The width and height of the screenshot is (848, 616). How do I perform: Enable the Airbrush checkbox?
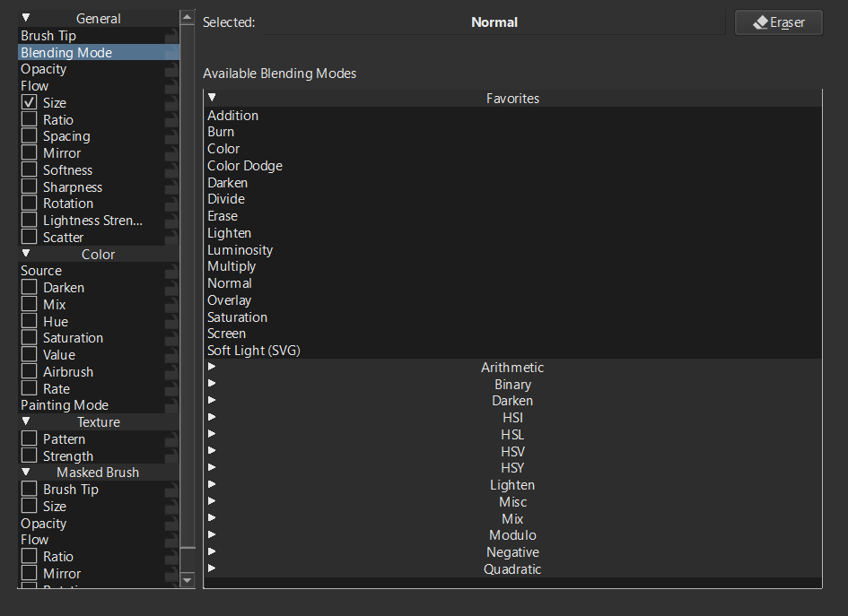[x=30, y=372]
